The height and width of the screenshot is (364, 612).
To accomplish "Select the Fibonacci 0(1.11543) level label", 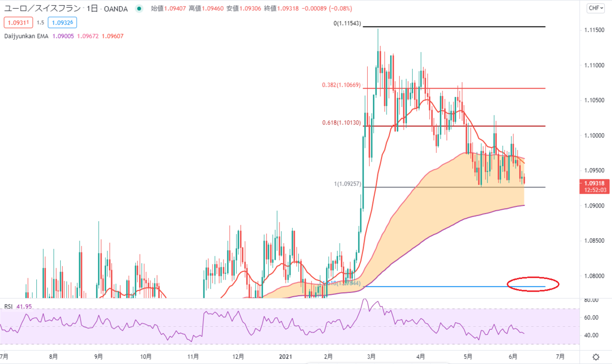I will (347, 24).
